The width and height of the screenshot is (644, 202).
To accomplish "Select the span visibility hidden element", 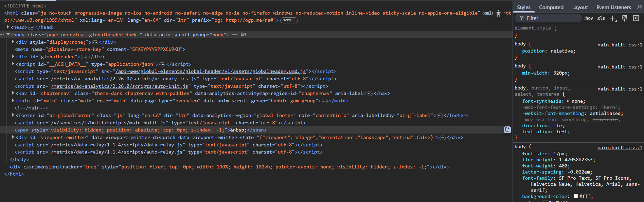I will point(140,130).
